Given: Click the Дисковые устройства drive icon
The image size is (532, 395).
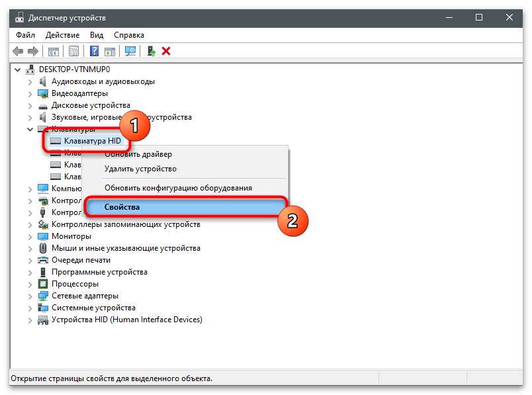Looking at the screenshot, I should (43, 107).
